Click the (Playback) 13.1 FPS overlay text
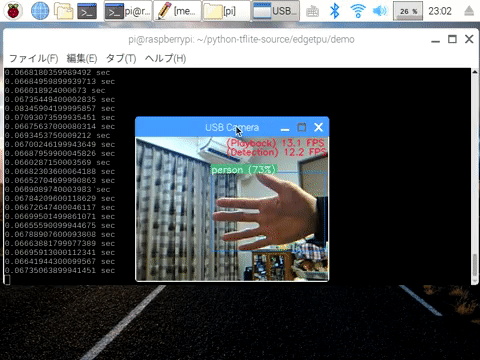This screenshot has height=360, width=480. click(275, 143)
